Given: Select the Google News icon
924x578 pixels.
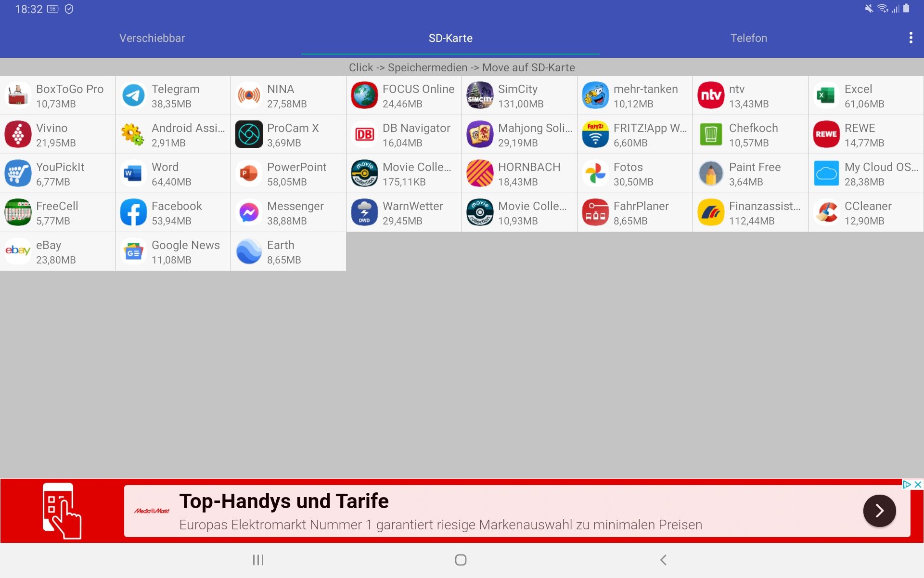Looking at the screenshot, I should pyautogui.click(x=133, y=251).
